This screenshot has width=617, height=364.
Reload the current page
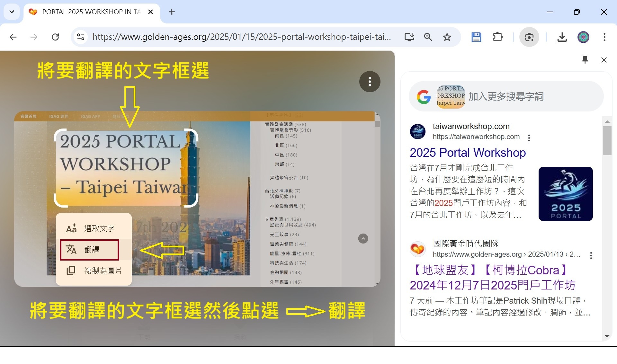pos(55,37)
